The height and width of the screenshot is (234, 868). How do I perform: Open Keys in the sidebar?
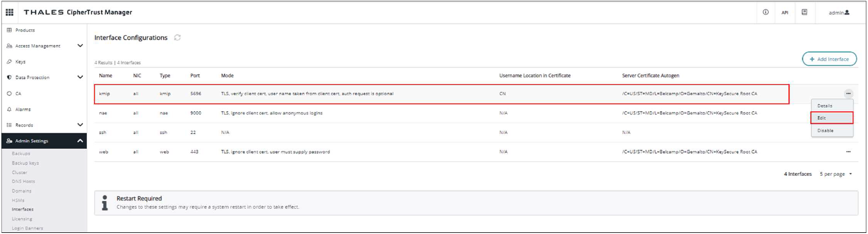pyautogui.click(x=20, y=62)
